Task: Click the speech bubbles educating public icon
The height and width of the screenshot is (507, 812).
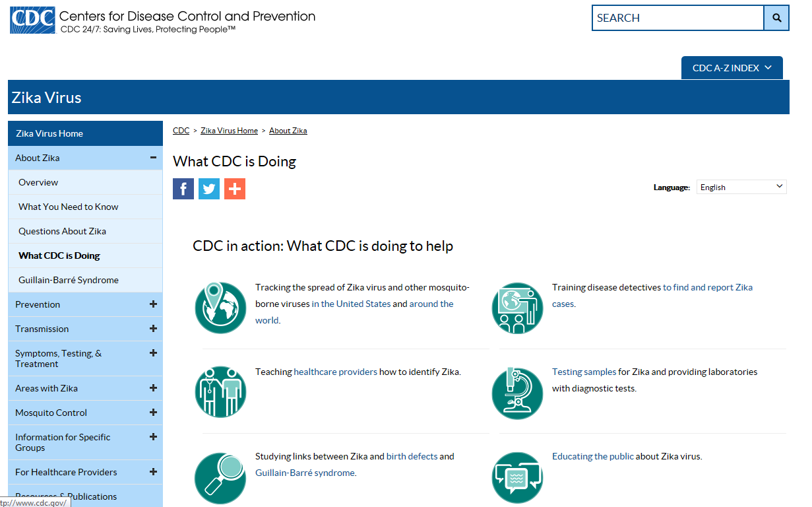Action: (x=517, y=477)
